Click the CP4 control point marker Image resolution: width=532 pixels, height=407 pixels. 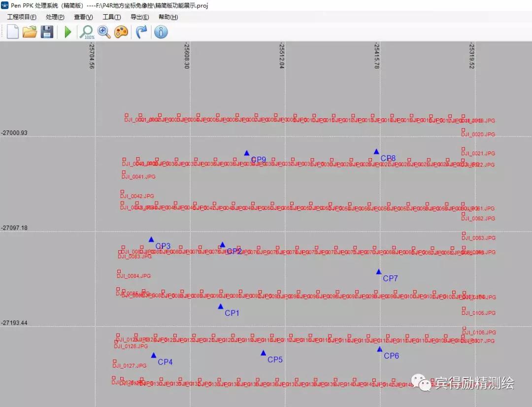coord(154,355)
